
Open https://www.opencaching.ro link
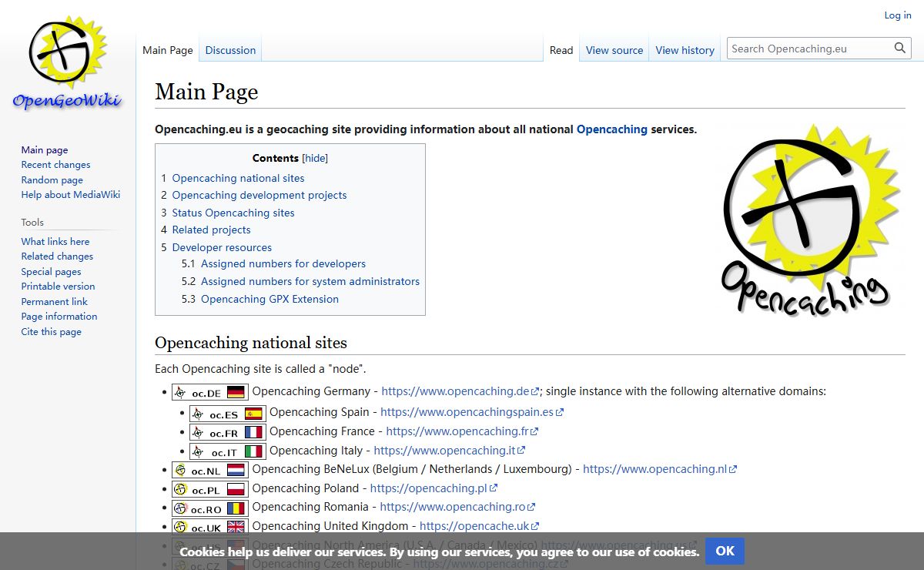pos(457,507)
